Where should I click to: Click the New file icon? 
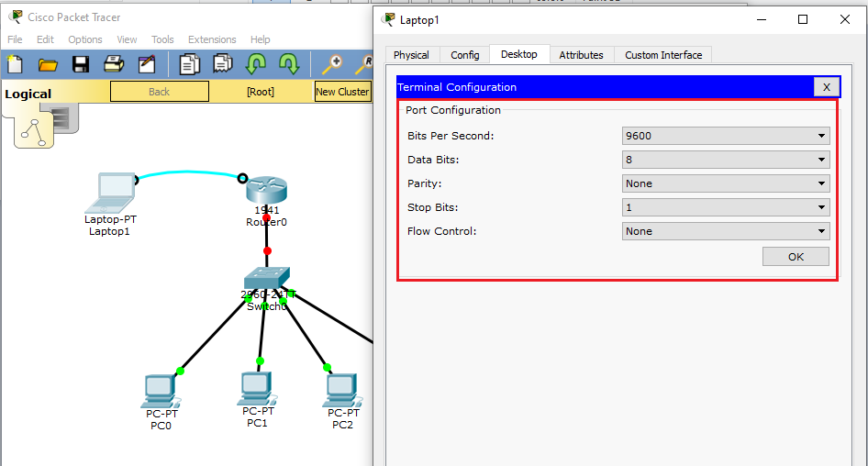pos(15,63)
